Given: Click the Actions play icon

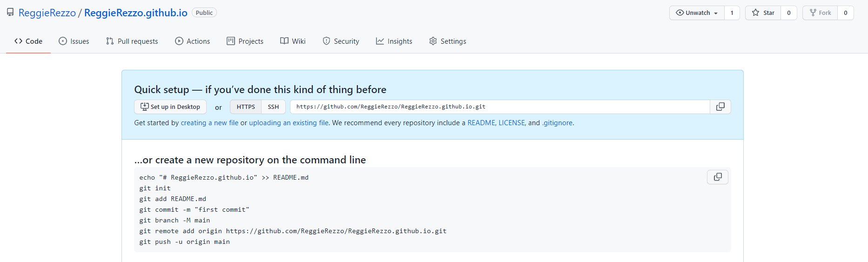Looking at the screenshot, I should pos(179,41).
